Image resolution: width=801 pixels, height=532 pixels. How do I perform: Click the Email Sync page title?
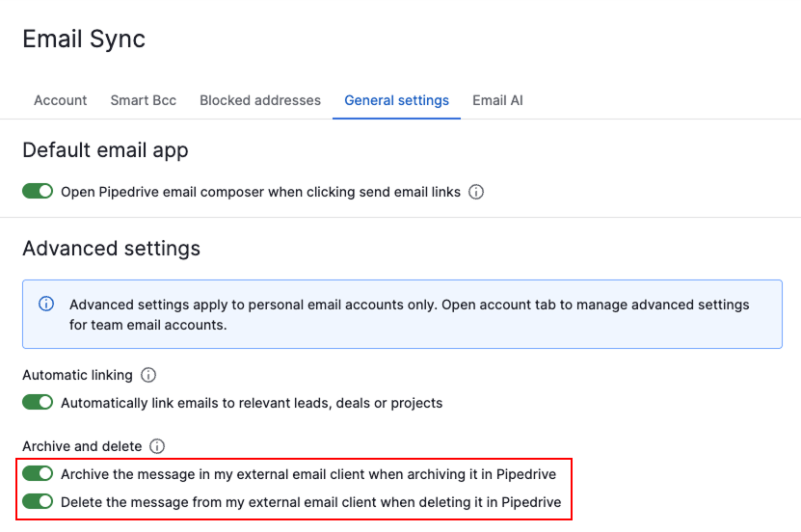(84, 40)
